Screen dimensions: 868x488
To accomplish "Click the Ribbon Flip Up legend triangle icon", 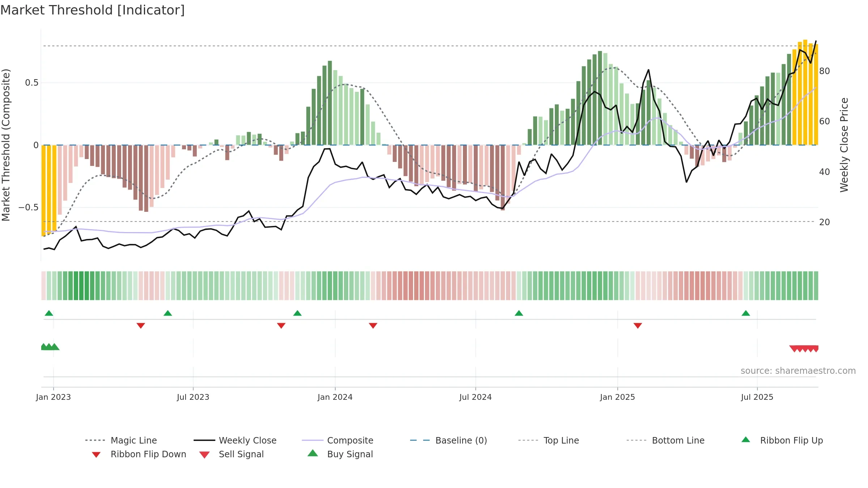I will coord(746,440).
